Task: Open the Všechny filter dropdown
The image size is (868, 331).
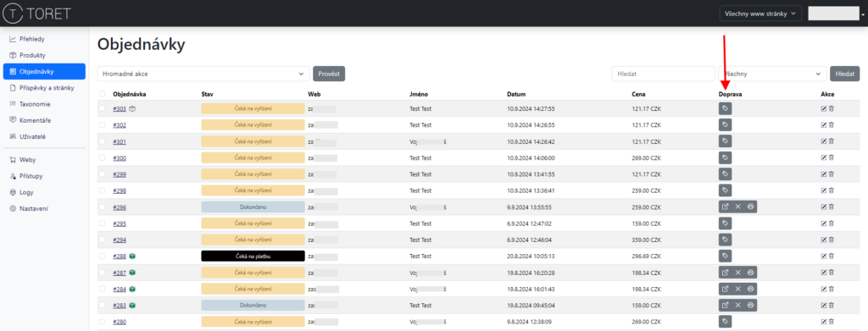Action: point(772,74)
